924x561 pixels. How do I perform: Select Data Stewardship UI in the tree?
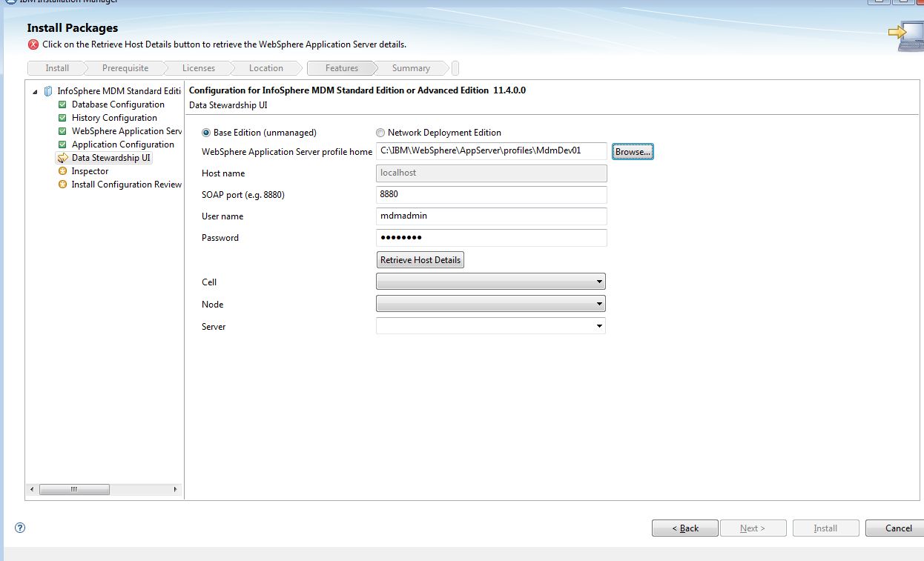pos(110,158)
